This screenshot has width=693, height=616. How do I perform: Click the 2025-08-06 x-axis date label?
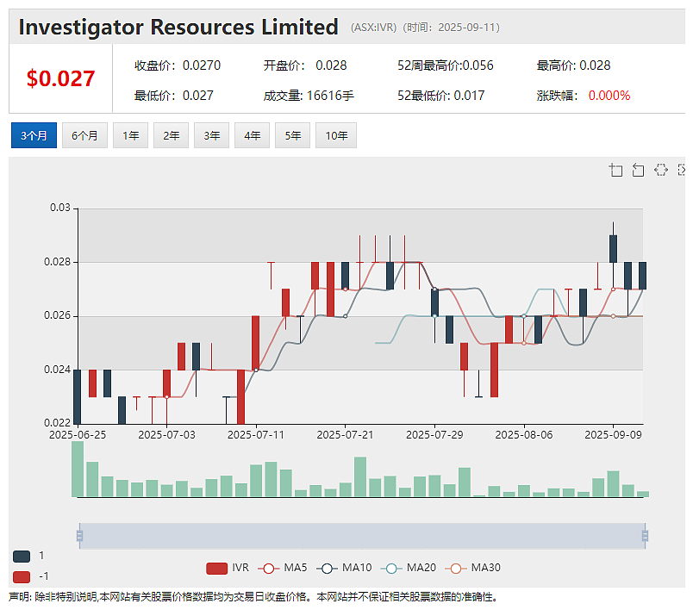tap(524, 435)
